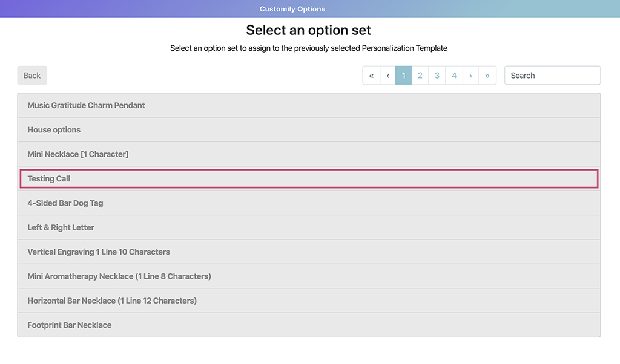Select the 4-Sided Bar Dog Tag set
Viewport: 620px width, 364px height.
pos(309,203)
